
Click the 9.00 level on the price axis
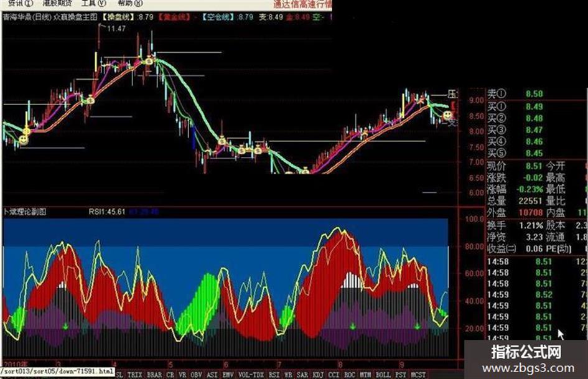(x=476, y=100)
